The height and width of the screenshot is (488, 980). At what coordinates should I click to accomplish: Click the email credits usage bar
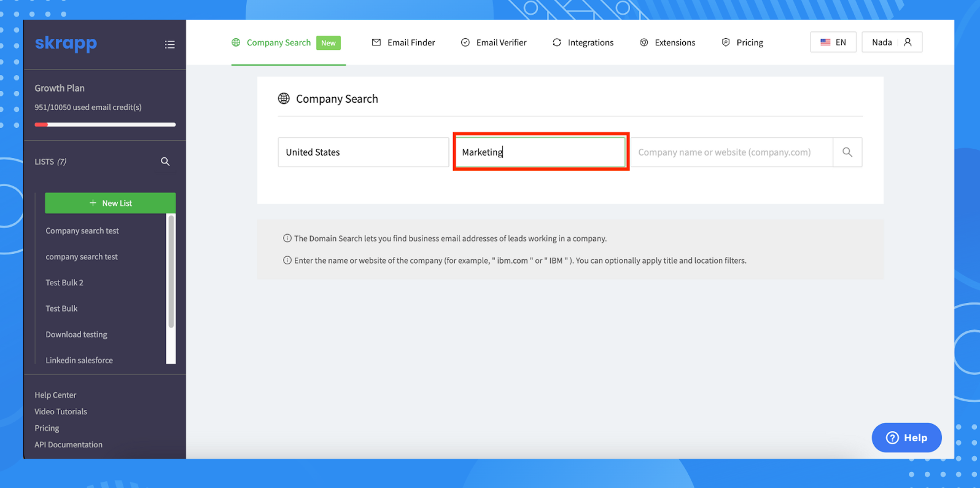[105, 125]
